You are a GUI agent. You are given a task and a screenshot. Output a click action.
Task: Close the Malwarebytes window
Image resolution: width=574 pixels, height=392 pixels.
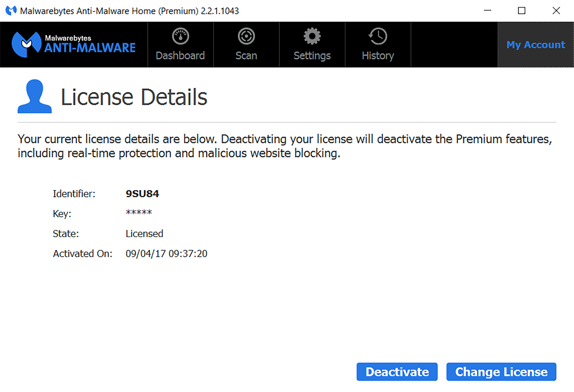pyautogui.click(x=556, y=10)
